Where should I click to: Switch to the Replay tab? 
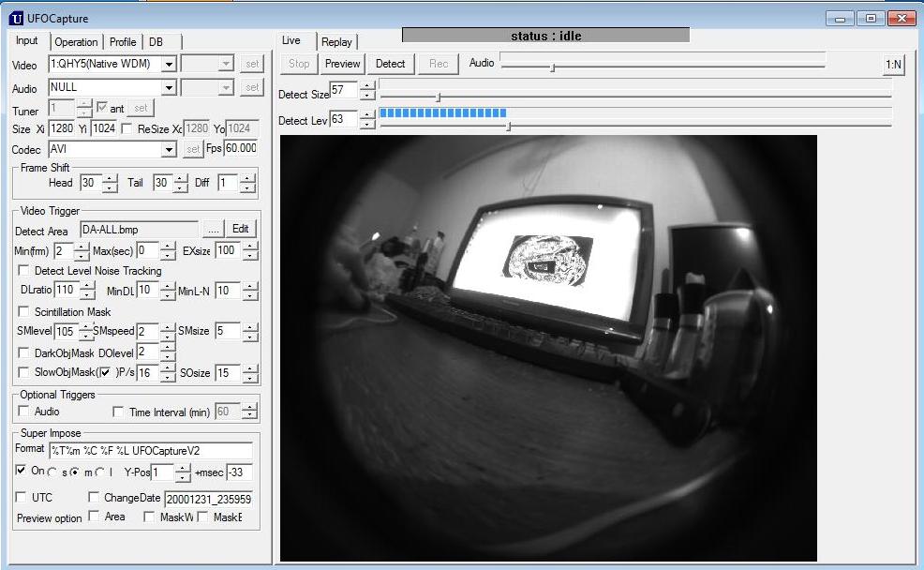point(336,42)
